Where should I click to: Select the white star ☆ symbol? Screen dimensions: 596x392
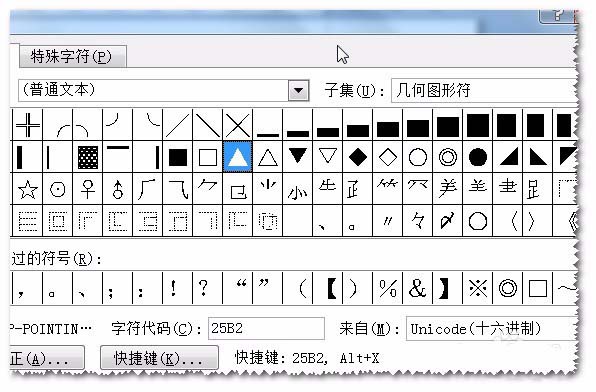[x=28, y=189]
